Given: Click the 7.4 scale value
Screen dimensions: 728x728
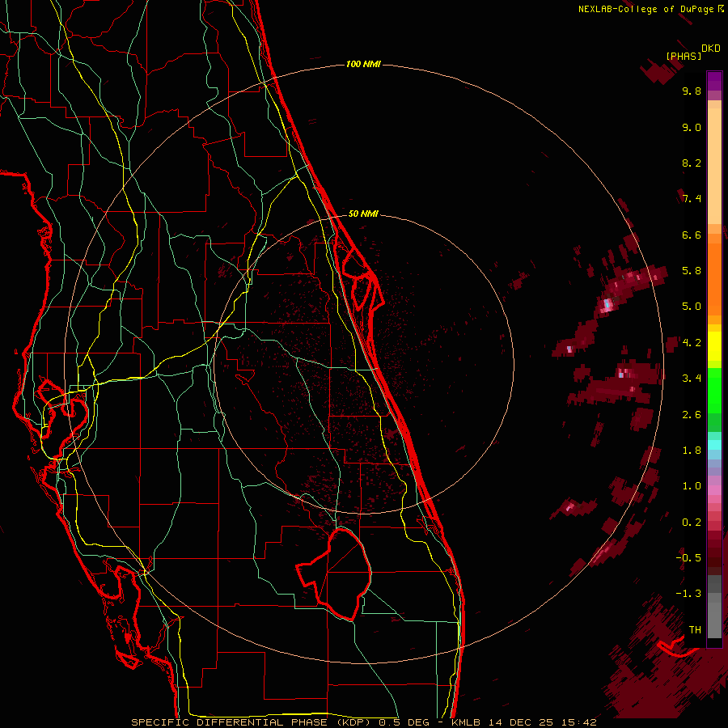Looking at the screenshot, I should [692, 199].
